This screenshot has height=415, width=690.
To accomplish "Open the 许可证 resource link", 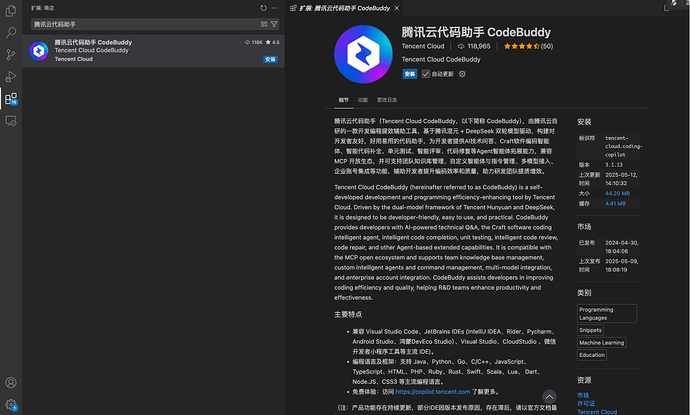I will click(x=586, y=404).
